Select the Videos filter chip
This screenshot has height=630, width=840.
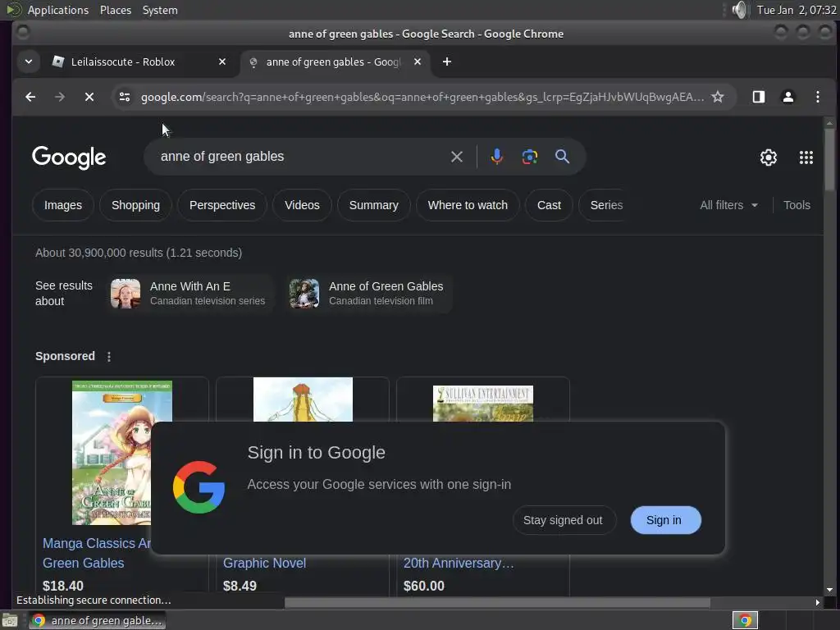pyautogui.click(x=302, y=205)
